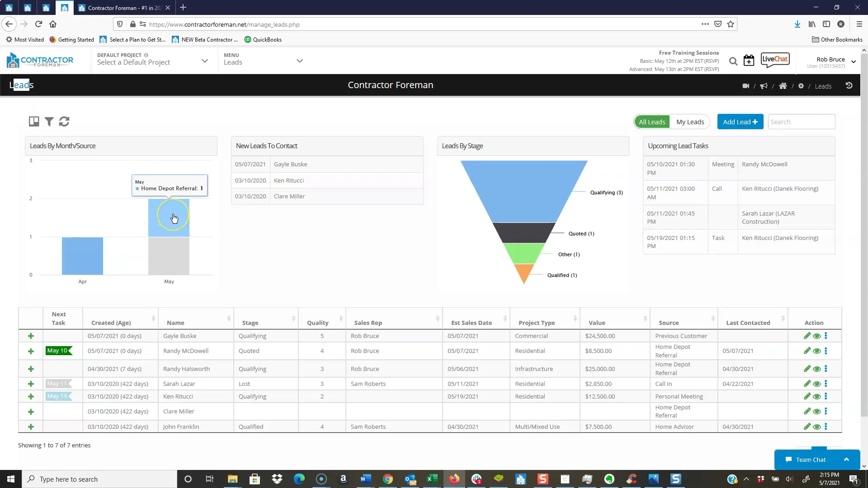Screen dimensions: 868x488
Task: Expand the Sarah Lazar row plus
Action: pos(31,384)
